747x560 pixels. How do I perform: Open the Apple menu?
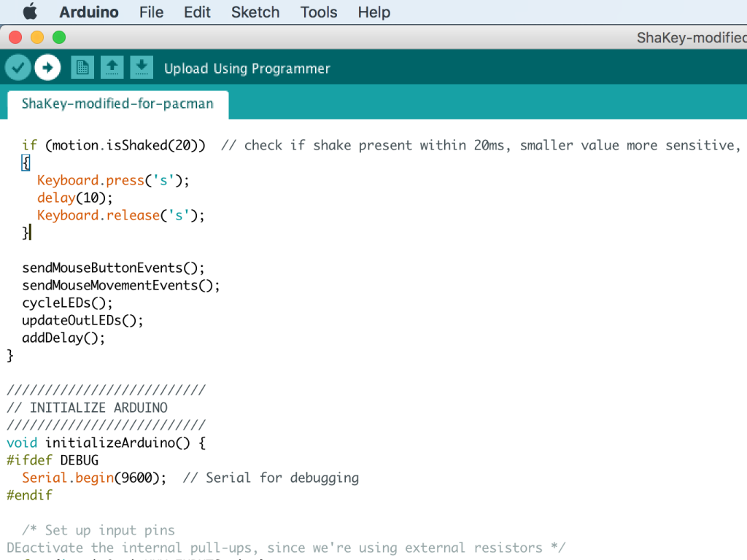[30, 12]
